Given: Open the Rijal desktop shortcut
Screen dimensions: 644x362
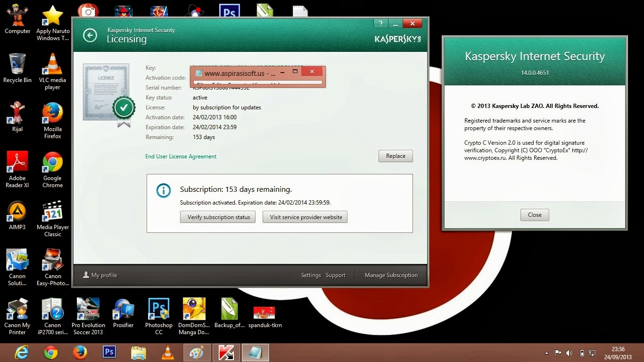Looking at the screenshot, I should [x=17, y=117].
